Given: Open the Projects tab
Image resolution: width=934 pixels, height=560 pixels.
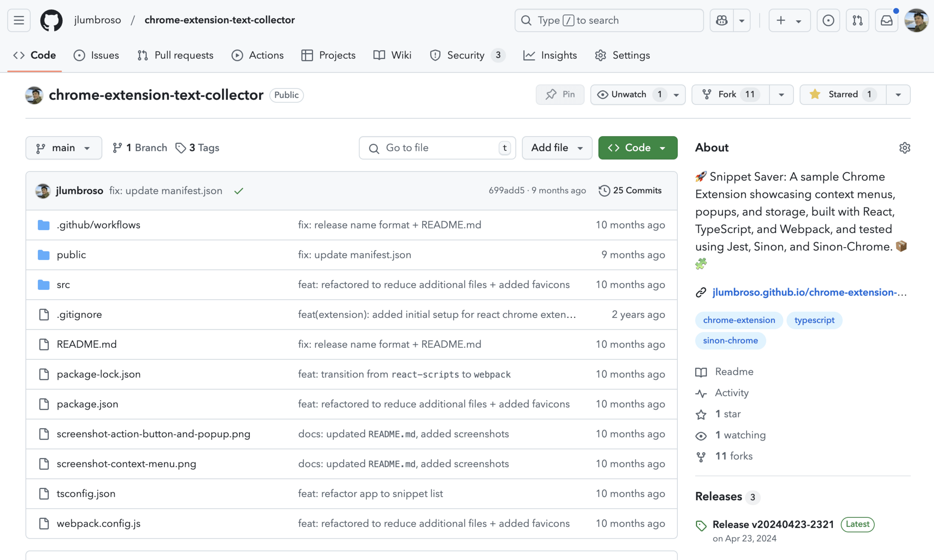Looking at the screenshot, I should click(x=328, y=55).
